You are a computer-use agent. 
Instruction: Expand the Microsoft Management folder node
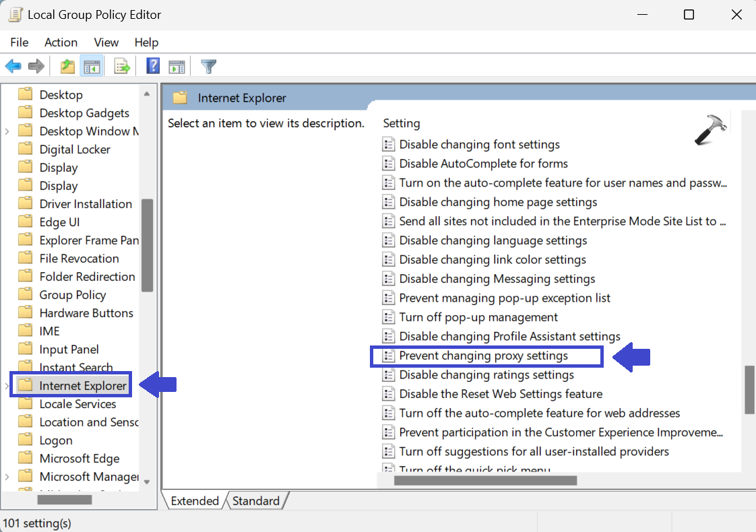point(7,477)
